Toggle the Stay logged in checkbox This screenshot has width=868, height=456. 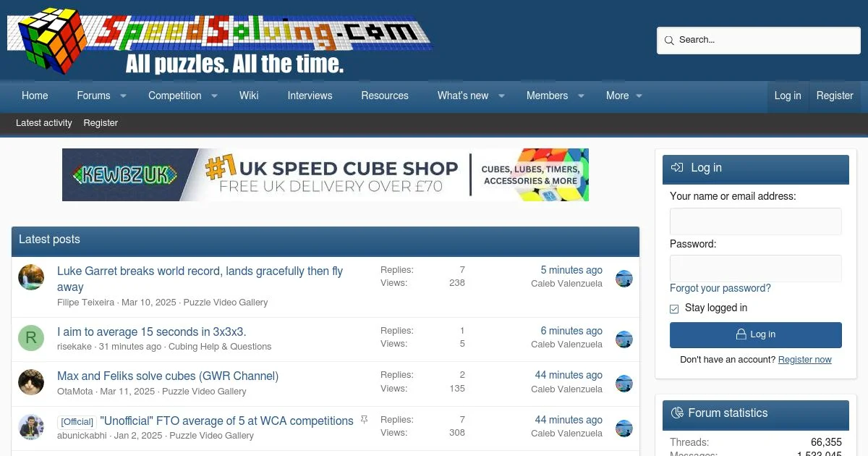click(x=674, y=308)
